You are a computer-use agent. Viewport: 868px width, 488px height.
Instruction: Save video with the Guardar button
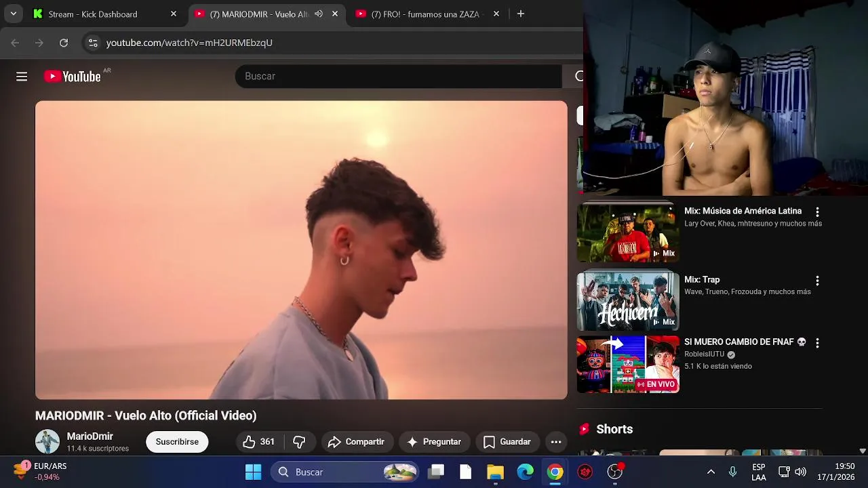(507, 442)
